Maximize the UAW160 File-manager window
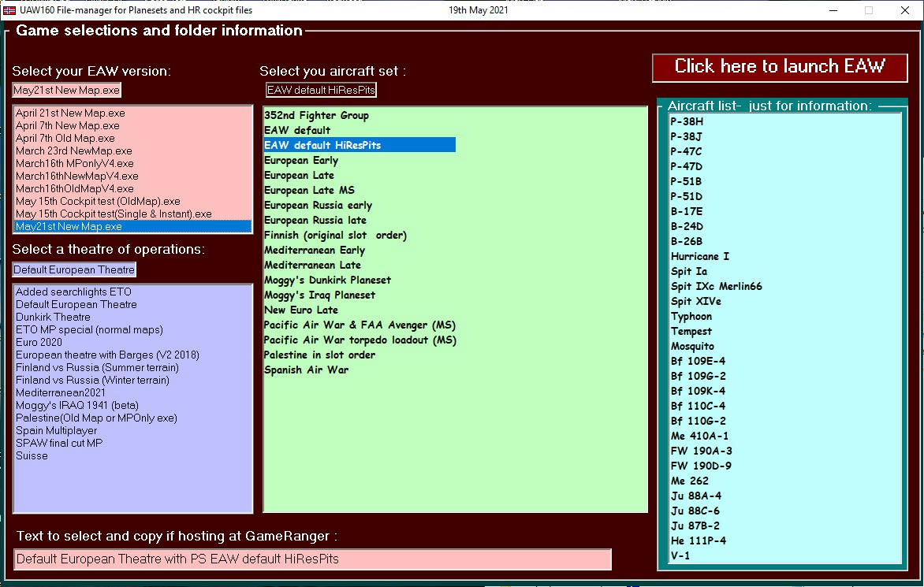 tap(869, 10)
